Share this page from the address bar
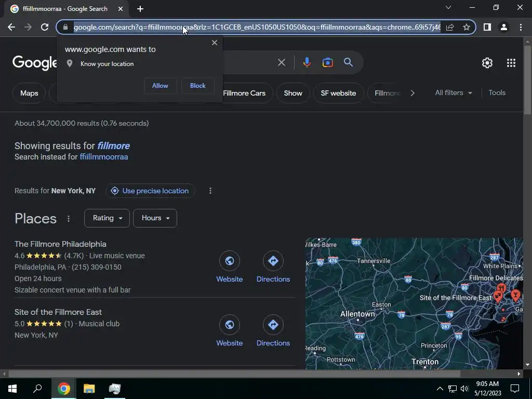Viewport: 532px width, 399px height. tap(450, 27)
